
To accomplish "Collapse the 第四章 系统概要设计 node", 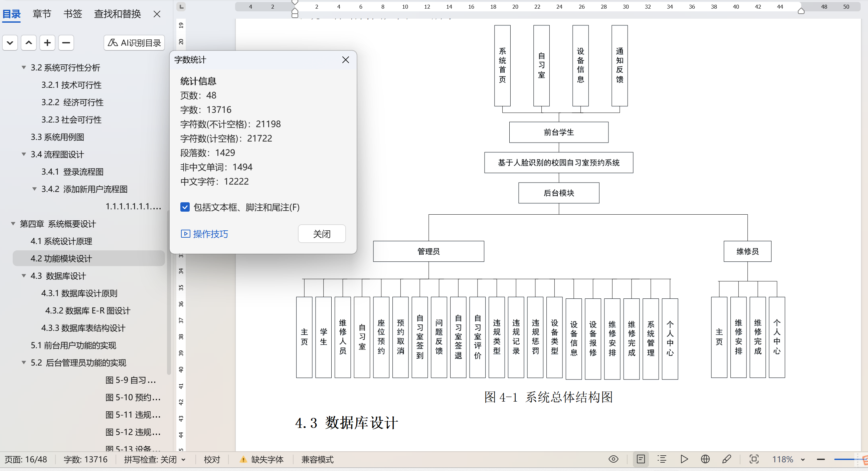I will point(13,224).
